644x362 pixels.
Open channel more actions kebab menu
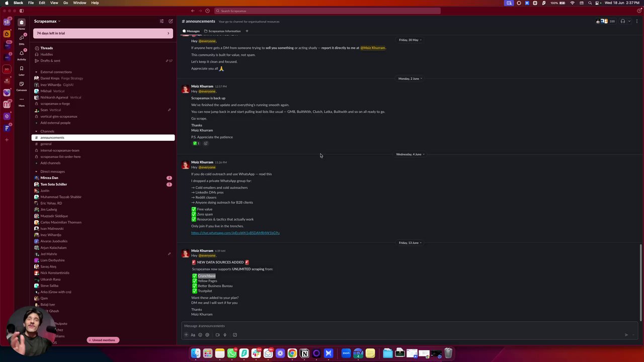tap(637, 21)
